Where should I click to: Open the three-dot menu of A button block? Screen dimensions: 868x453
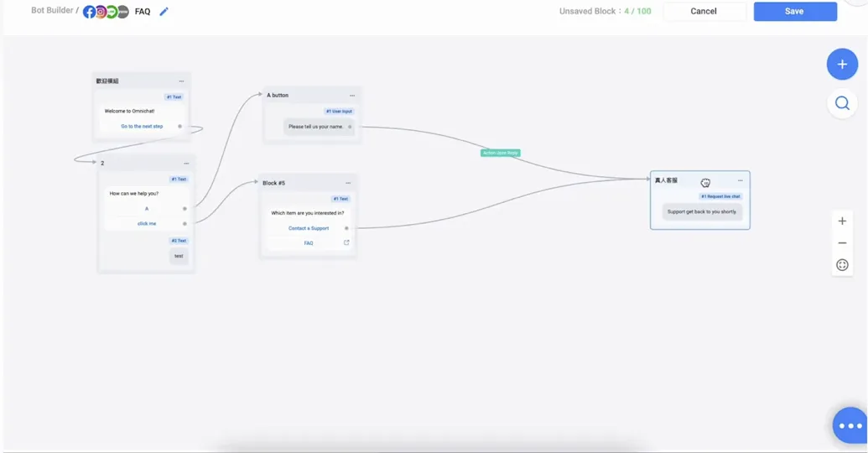[x=352, y=96]
